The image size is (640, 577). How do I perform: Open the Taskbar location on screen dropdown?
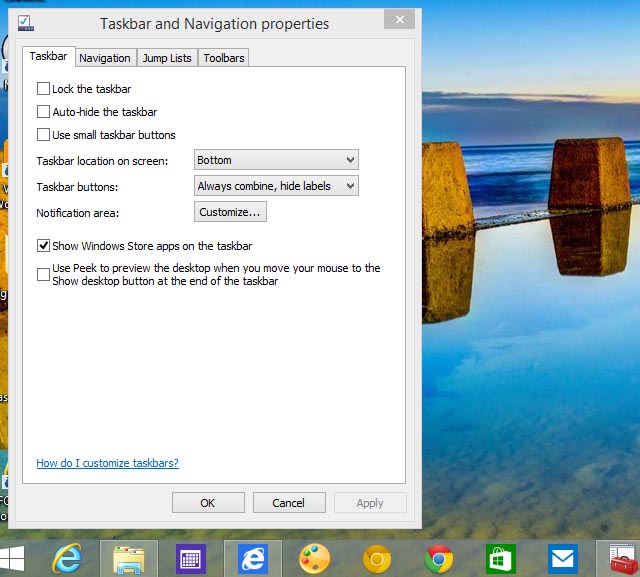[x=276, y=160]
